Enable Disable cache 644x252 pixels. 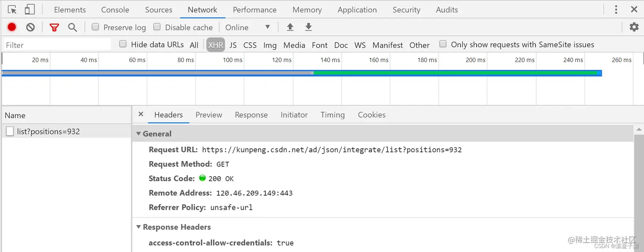pyautogui.click(x=157, y=27)
